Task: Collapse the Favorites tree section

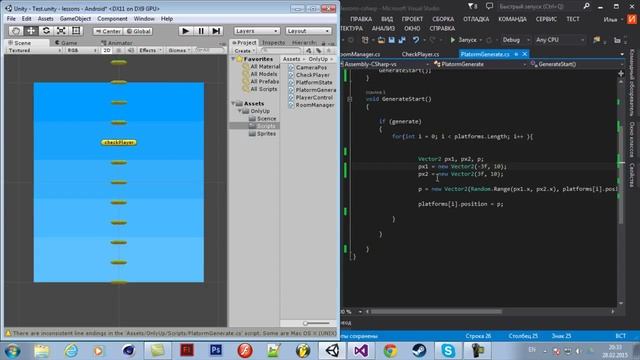Action: pyautogui.click(x=233, y=59)
